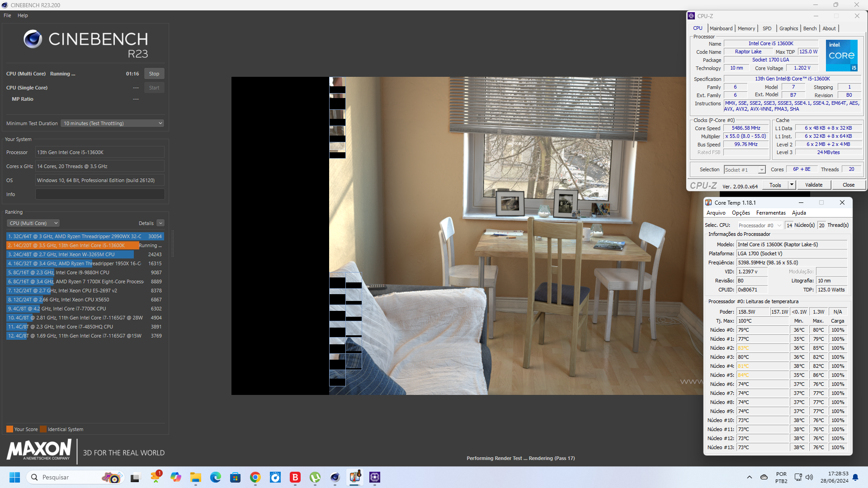
Task: Click the Poder value 158.5W in Core Temp
Action: click(x=753, y=312)
